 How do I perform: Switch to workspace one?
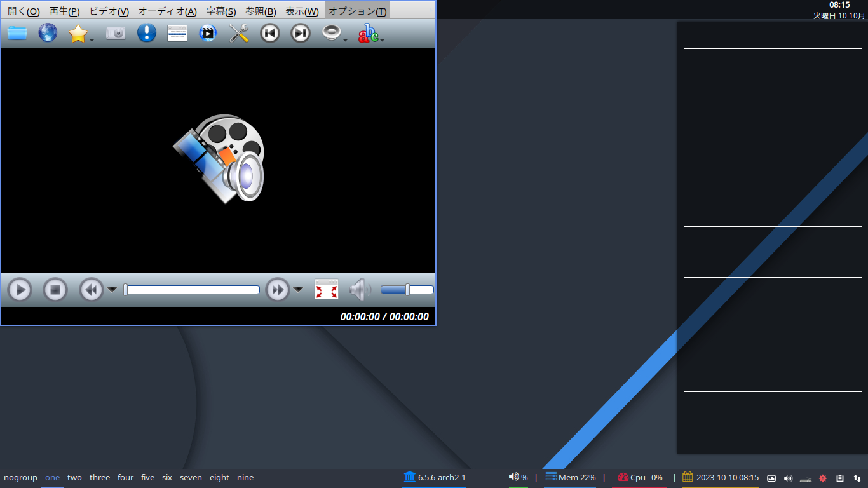52,477
